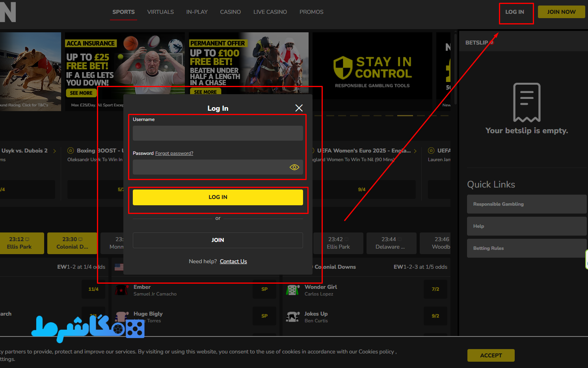This screenshot has width=588, height=368.
Task: Click the site logo in the header
Action: point(8,12)
